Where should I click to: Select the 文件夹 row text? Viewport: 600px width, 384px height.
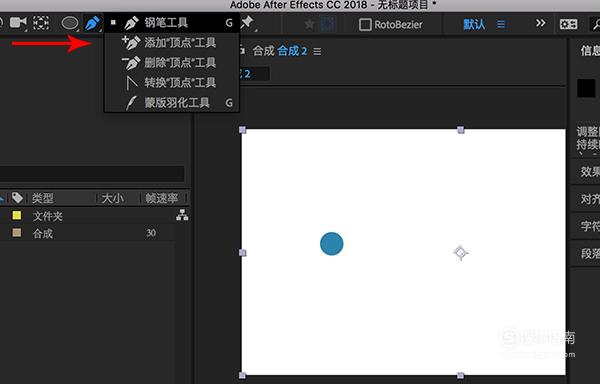coord(47,216)
